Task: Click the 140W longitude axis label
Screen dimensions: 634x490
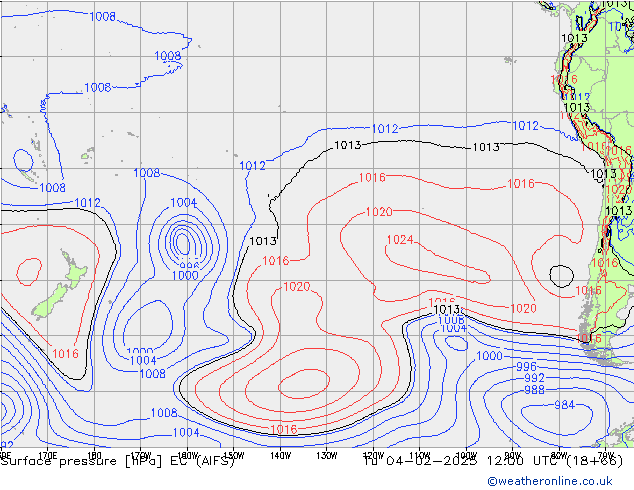Action: click(x=281, y=456)
